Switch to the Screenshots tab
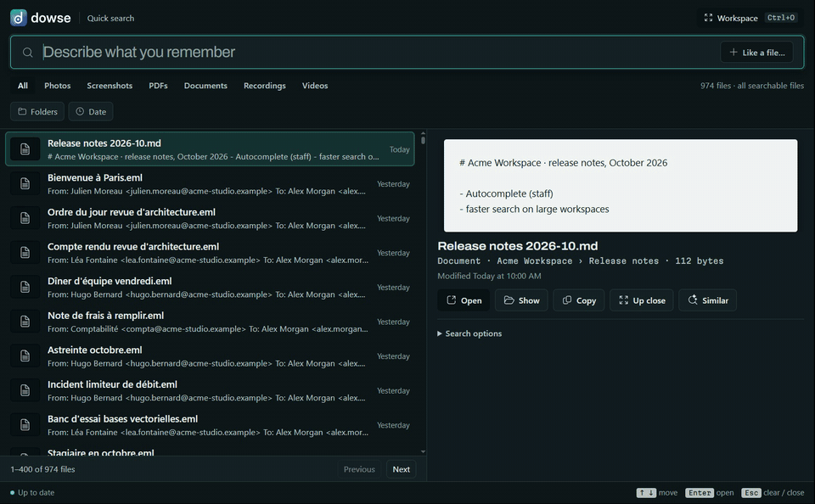 coord(110,86)
